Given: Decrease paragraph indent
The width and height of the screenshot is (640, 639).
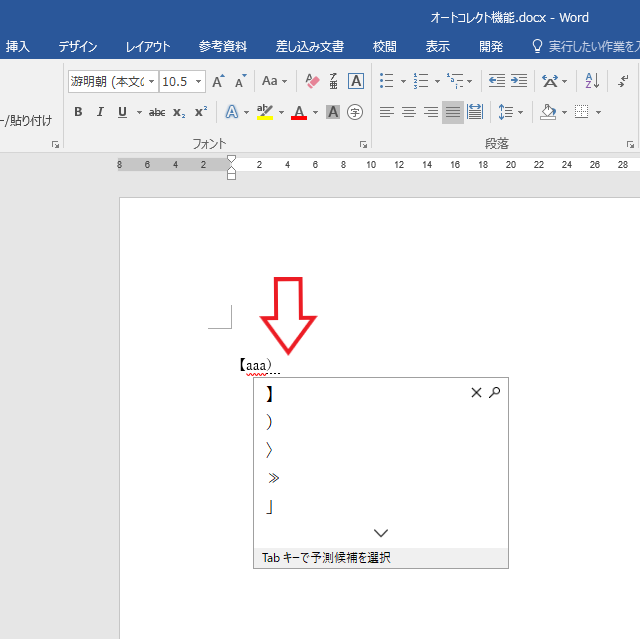Looking at the screenshot, I should 497,81.
